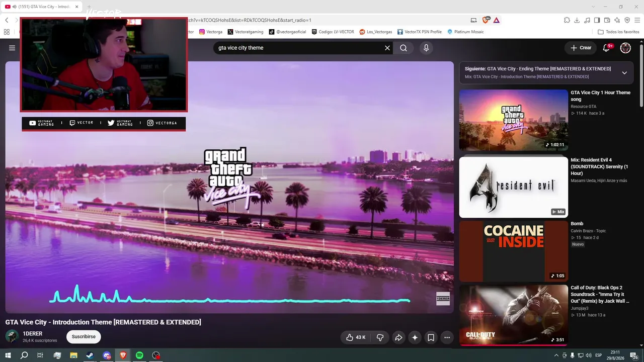The height and width of the screenshot is (362, 644).
Task: Toggle the browser sidebar panel
Action: (x=597, y=20)
